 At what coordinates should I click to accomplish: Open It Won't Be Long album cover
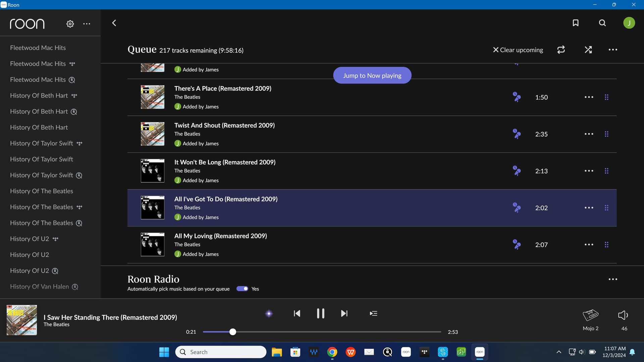click(153, 171)
